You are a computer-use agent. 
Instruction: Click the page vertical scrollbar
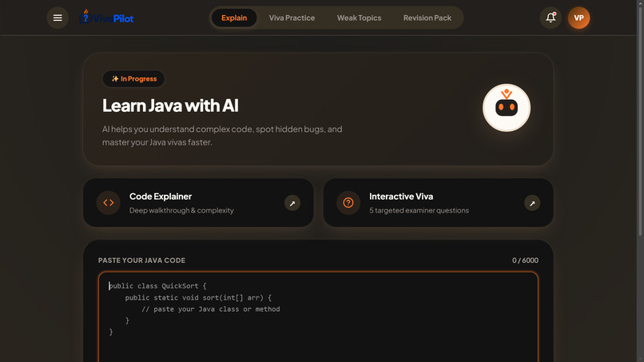pyautogui.click(x=640, y=119)
